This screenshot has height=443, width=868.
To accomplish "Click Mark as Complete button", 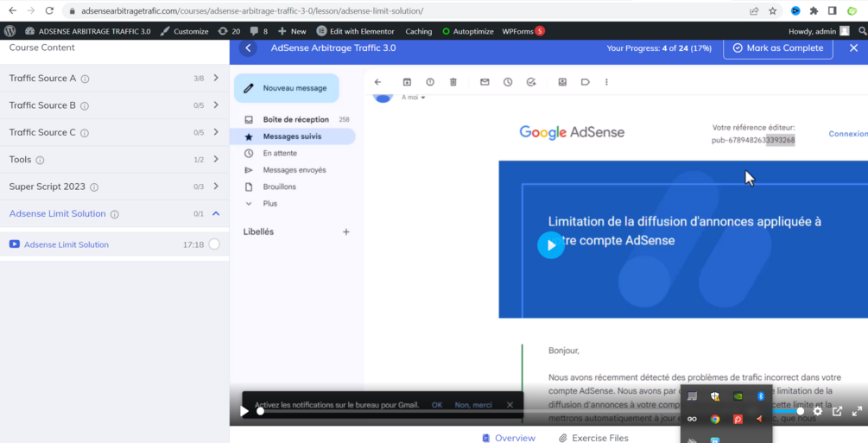I will [778, 48].
